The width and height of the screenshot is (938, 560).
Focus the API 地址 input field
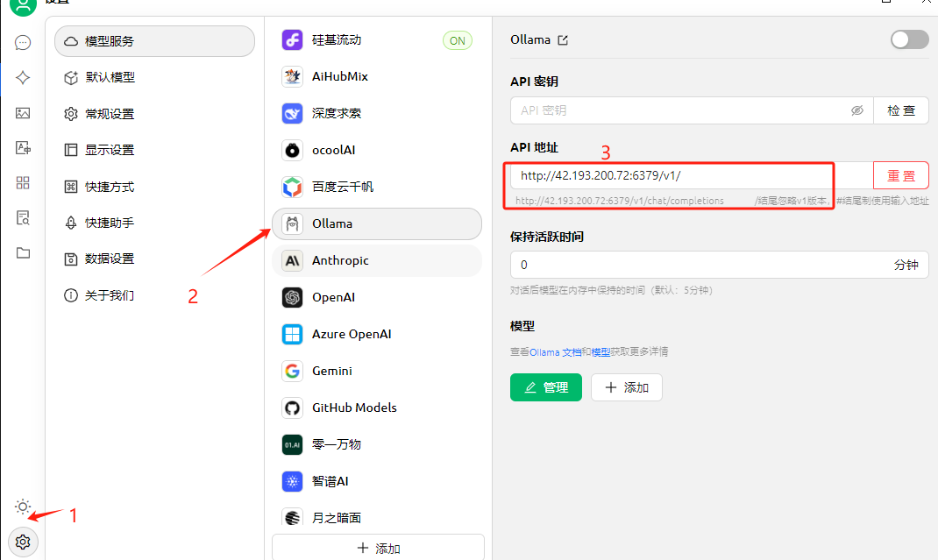coord(692,176)
